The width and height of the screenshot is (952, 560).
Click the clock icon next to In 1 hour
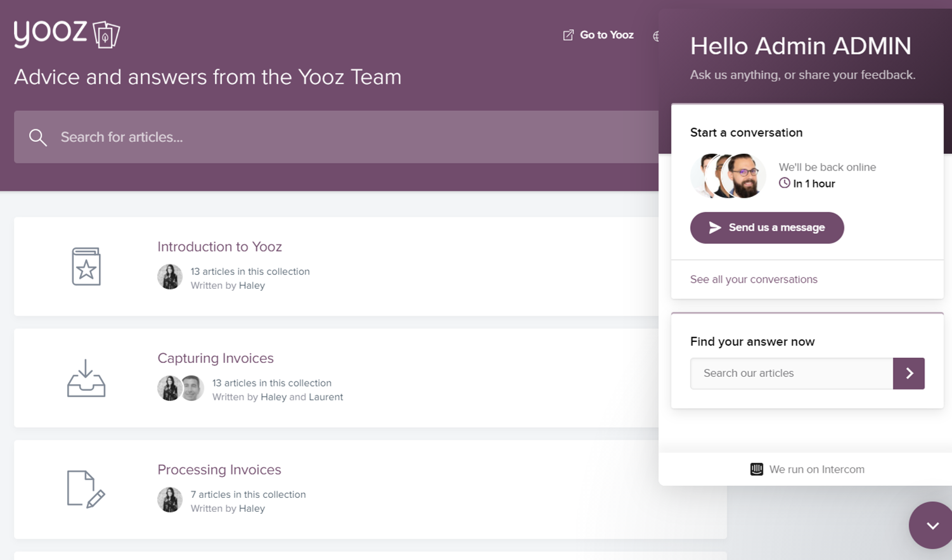(x=785, y=183)
